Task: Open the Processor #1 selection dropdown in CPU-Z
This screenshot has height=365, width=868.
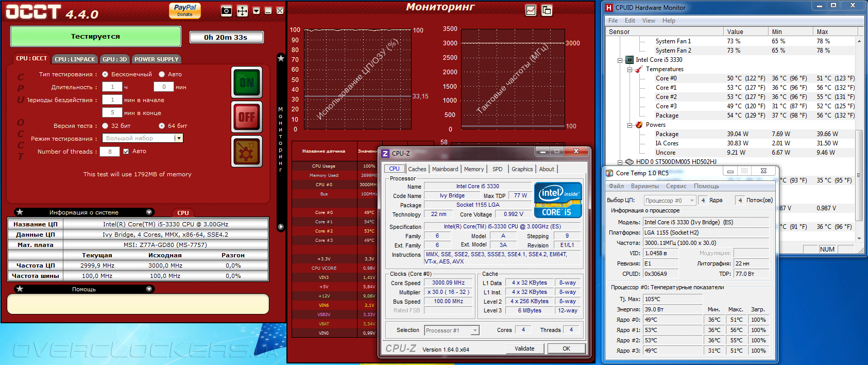Action: tap(475, 330)
